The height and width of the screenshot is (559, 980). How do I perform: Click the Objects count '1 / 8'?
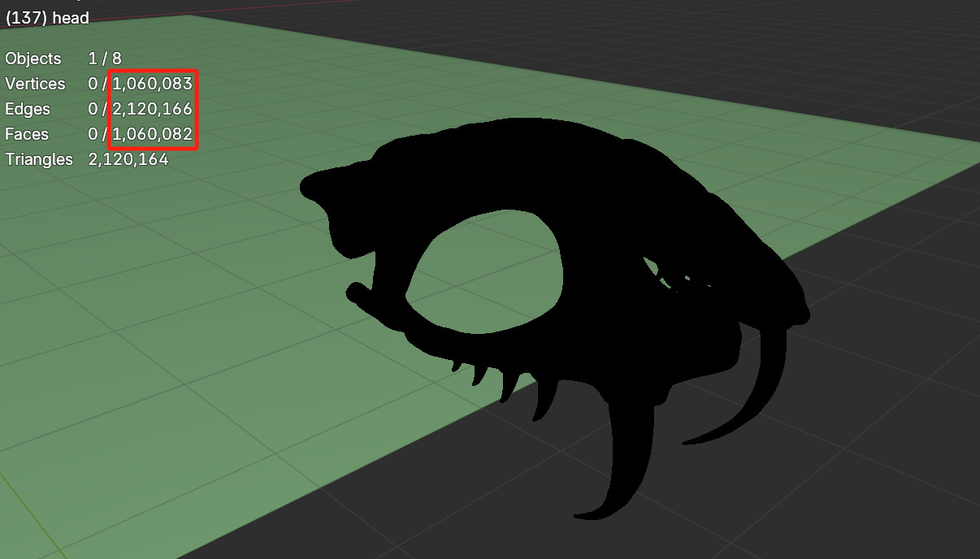(105, 58)
